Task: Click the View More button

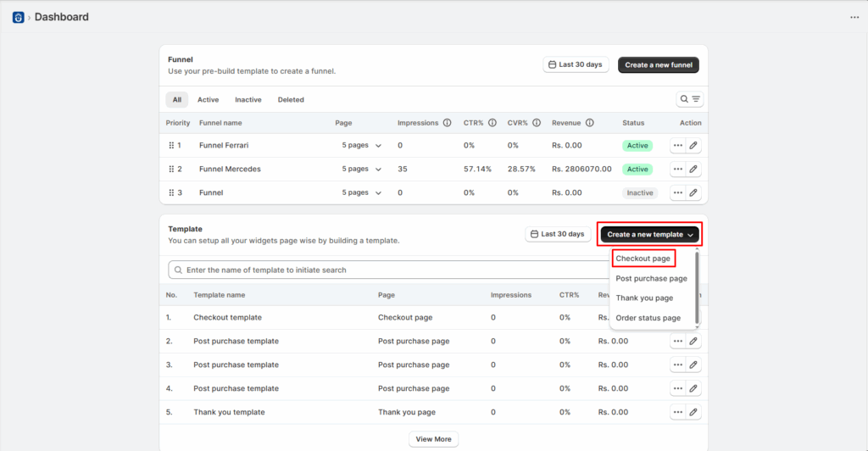Action: point(434,439)
